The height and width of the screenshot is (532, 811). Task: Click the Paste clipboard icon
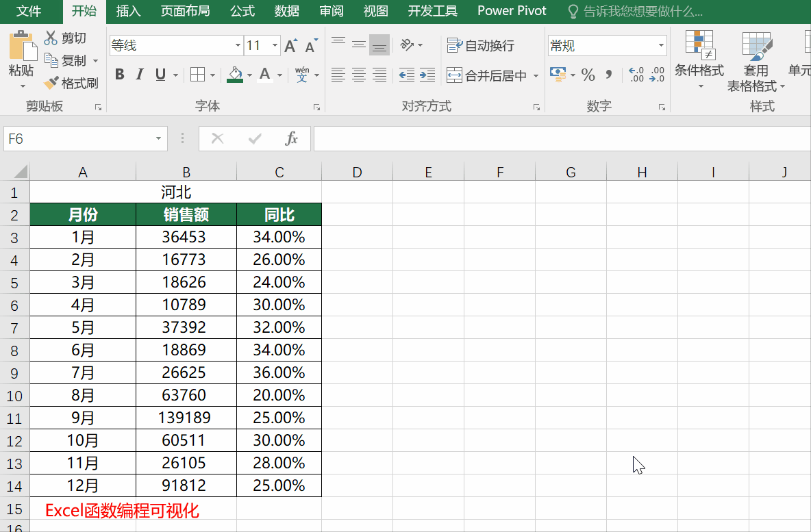point(22,45)
